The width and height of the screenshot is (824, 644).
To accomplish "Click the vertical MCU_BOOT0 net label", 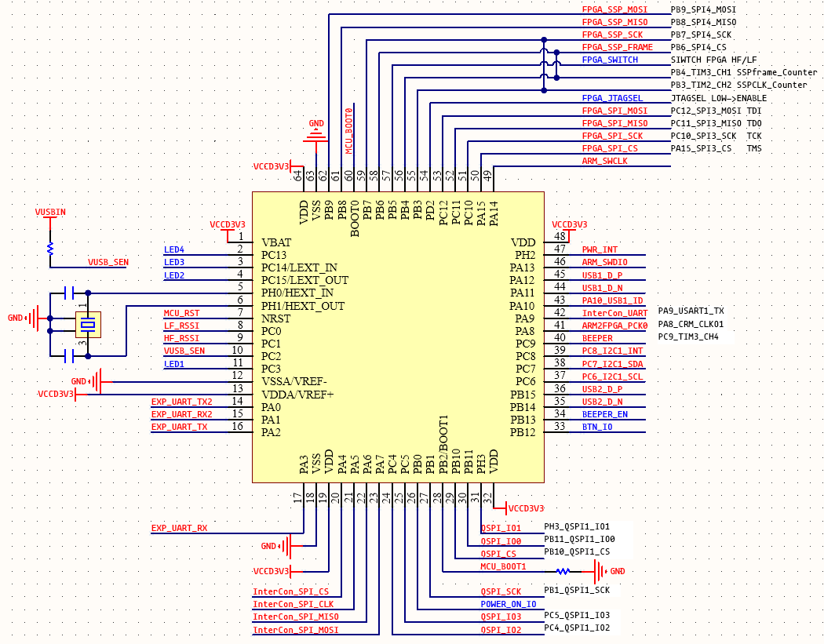I will tap(348, 131).
